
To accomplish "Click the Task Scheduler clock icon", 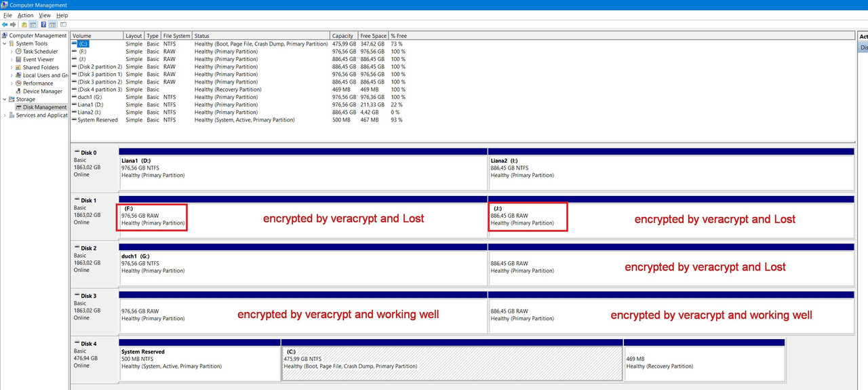I will 18,52.
